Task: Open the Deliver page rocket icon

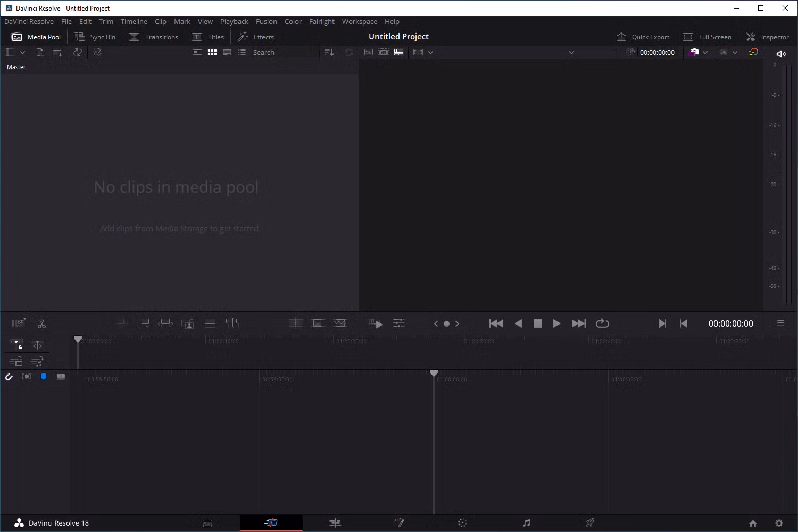Action: 590,523
